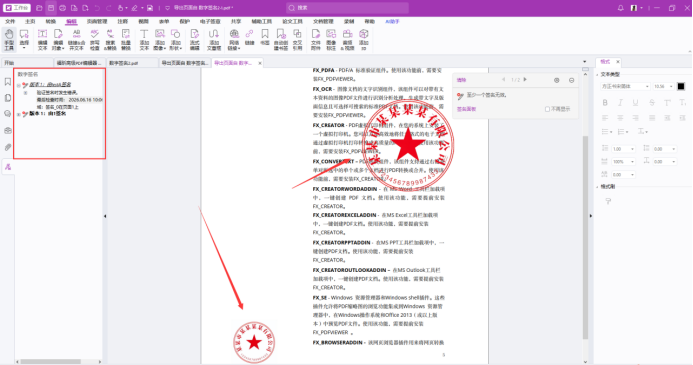Screen dimensions: 693x365
Task: Click the Link chain icon in the ribbon
Action: [x=250, y=37]
